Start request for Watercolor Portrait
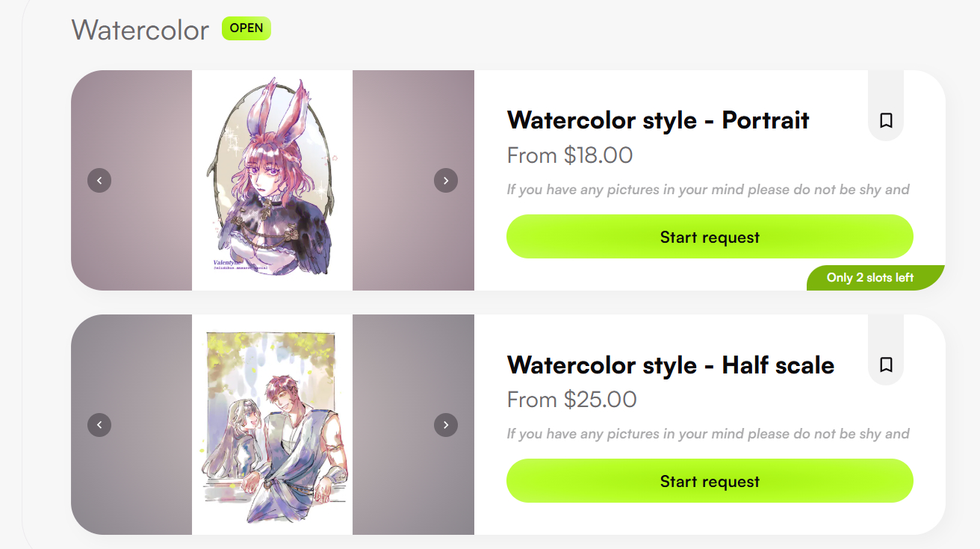980x549 pixels. point(710,237)
